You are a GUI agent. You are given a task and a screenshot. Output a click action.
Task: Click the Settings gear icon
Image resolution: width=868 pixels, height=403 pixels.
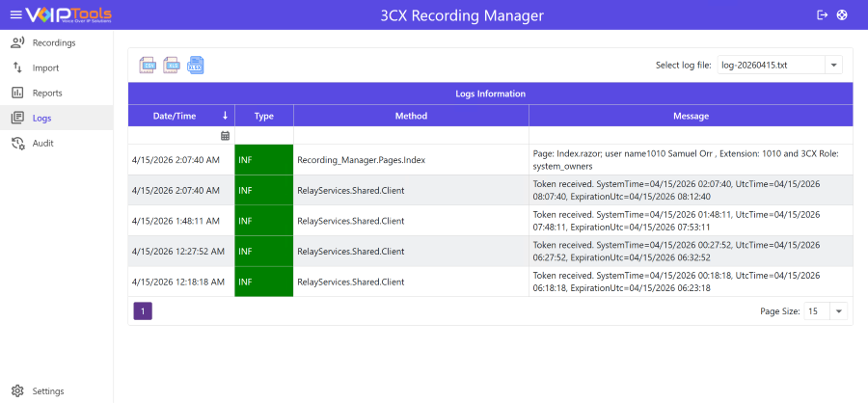pos(17,390)
